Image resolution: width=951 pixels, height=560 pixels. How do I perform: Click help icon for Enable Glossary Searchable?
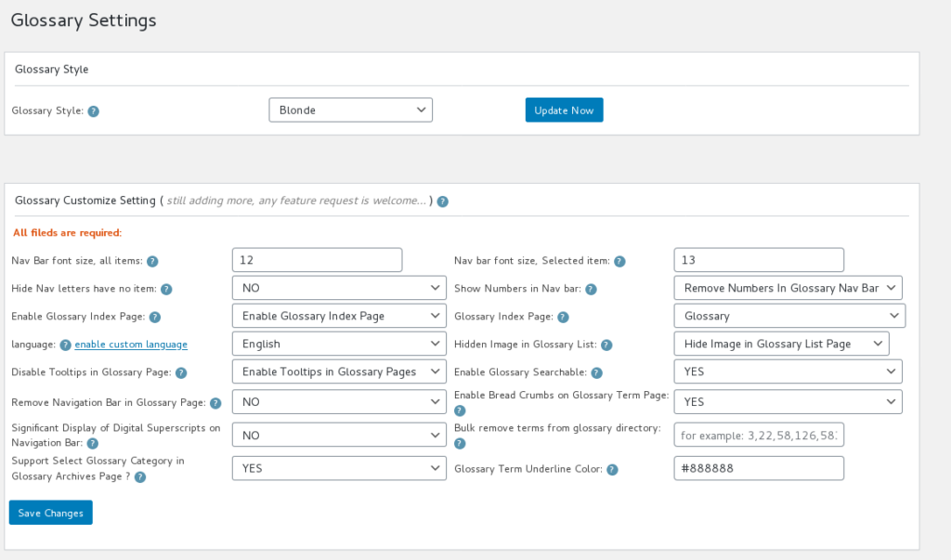point(597,373)
